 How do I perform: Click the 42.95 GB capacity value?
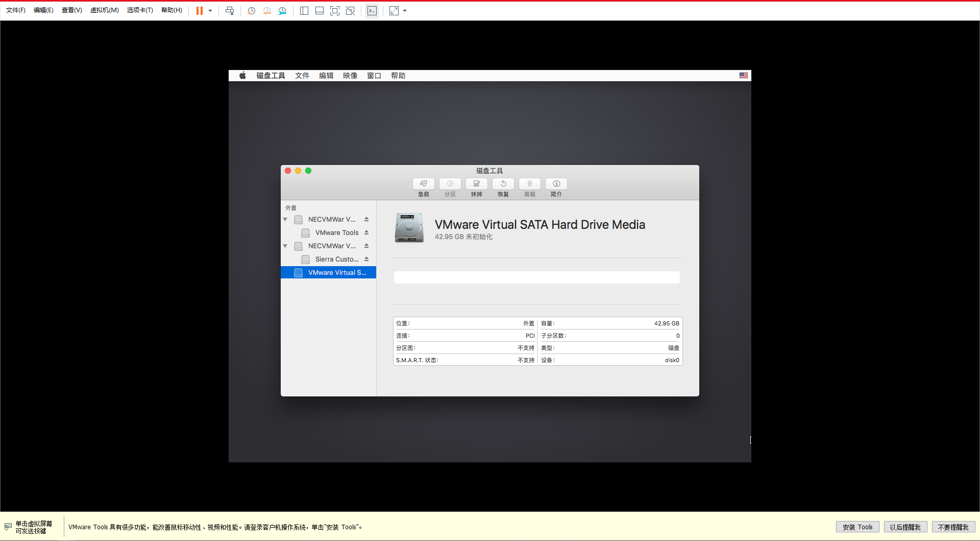tap(667, 323)
